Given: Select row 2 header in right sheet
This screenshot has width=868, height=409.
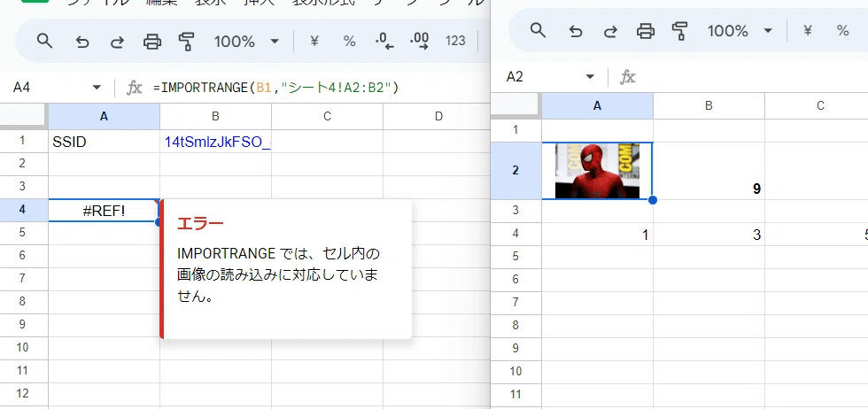Looking at the screenshot, I should (x=515, y=171).
